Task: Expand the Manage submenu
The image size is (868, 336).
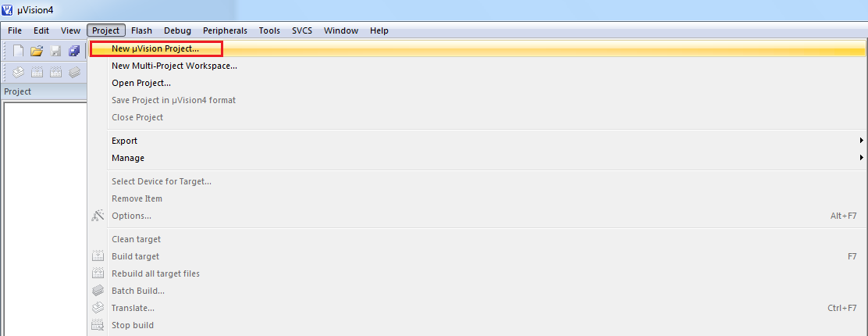Action: tap(478, 158)
